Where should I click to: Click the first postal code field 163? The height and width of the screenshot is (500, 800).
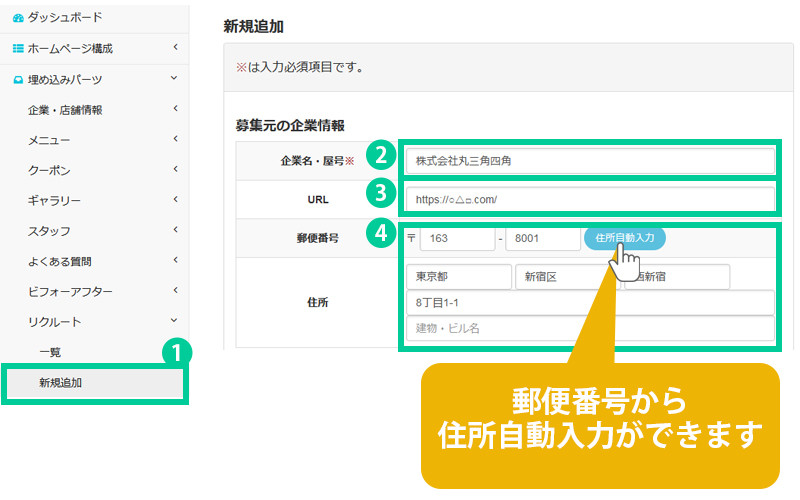[457, 240]
